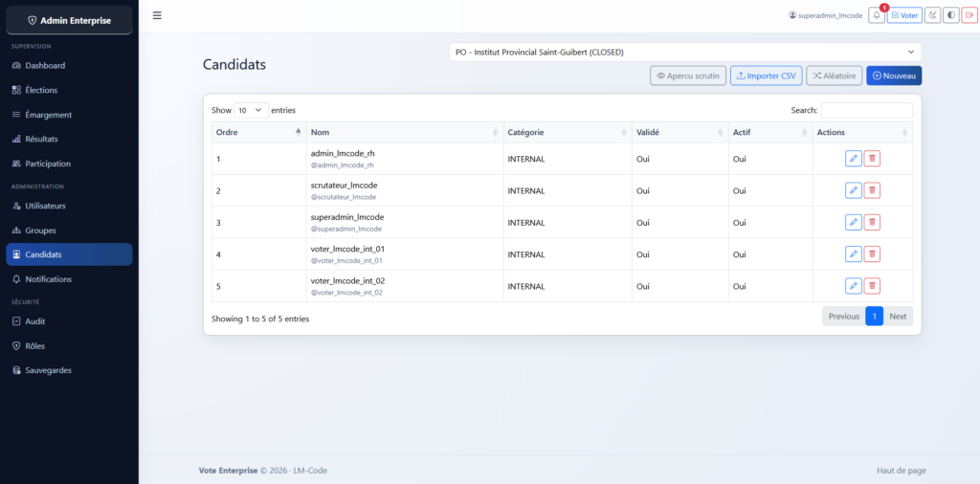Delete the superadmin_lmcode candidate row
The width and height of the screenshot is (980, 484).
pos(872,222)
